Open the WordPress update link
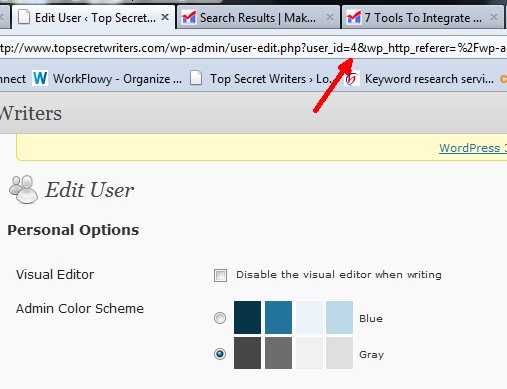This screenshot has width=507, height=389. pos(473,148)
